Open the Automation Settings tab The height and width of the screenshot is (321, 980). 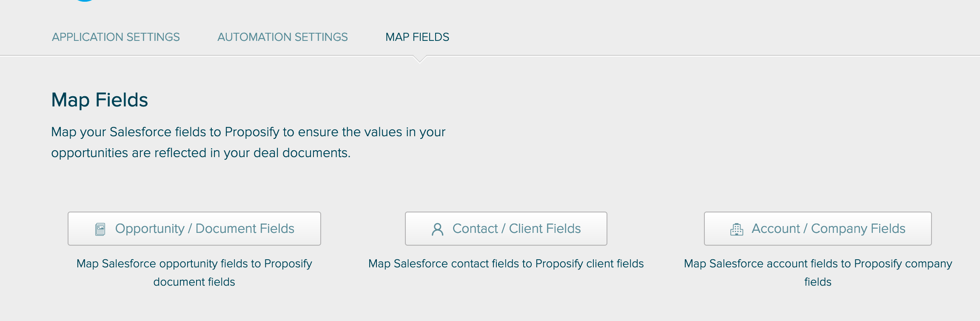pyautogui.click(x=282, y=37)
